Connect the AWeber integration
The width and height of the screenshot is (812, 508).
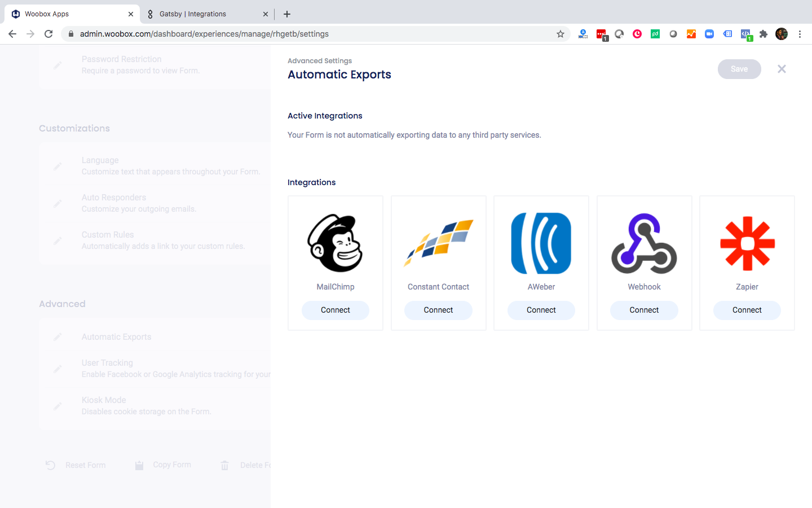pos(541,310)
